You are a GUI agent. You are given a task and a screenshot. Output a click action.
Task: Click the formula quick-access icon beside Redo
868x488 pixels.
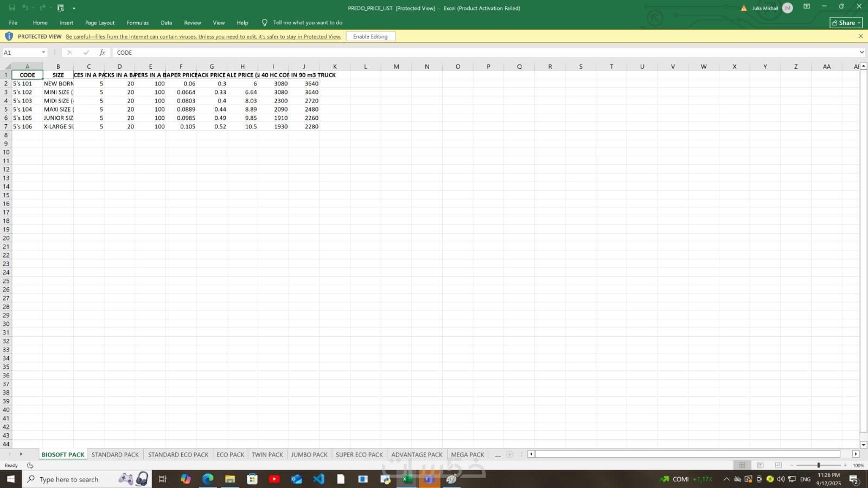(x=61, y=8)
